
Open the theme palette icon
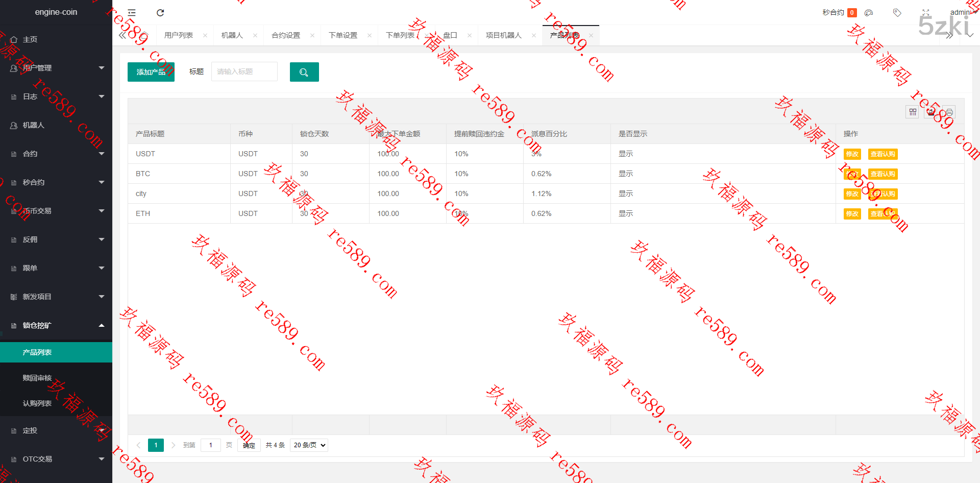[x=869, y=13]
